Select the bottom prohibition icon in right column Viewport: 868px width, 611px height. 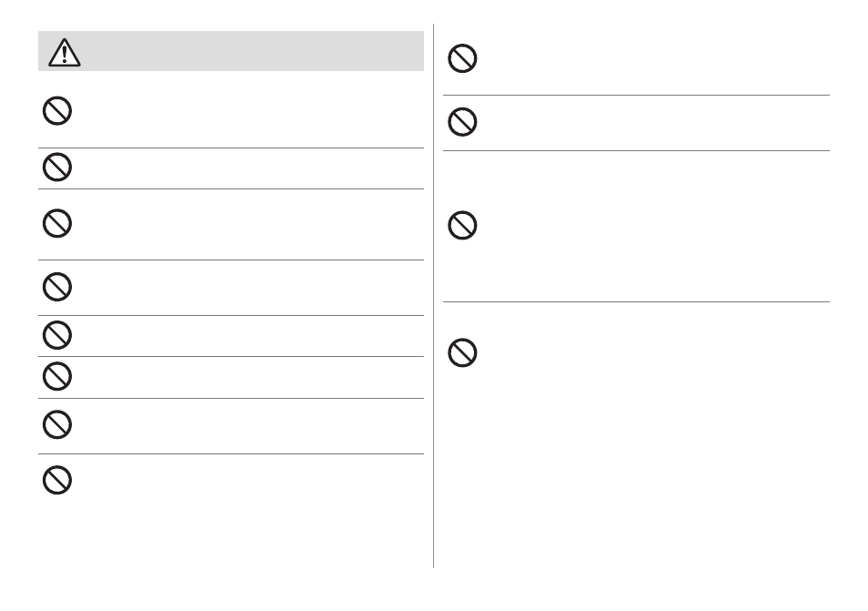(462, 352)
